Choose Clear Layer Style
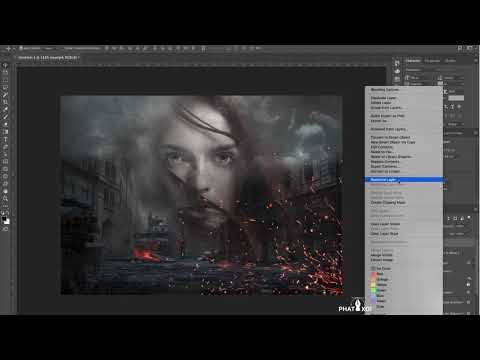The width and height of the screenshot is (480, 360). pyautogui.click(x=384, y=234)
